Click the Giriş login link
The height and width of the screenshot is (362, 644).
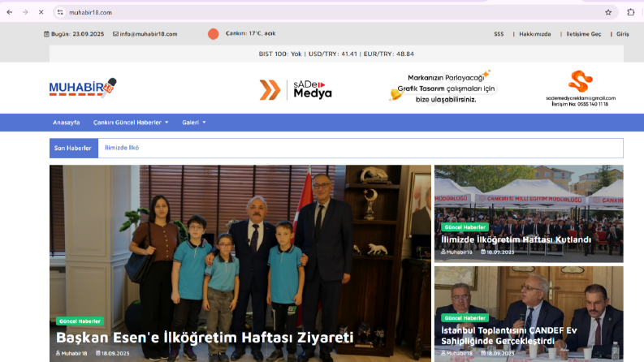coord(623,34)
